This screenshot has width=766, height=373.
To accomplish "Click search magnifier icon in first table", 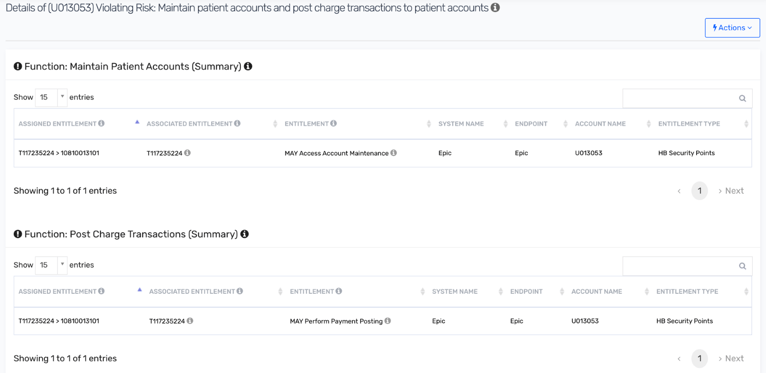I will point(742,98).
